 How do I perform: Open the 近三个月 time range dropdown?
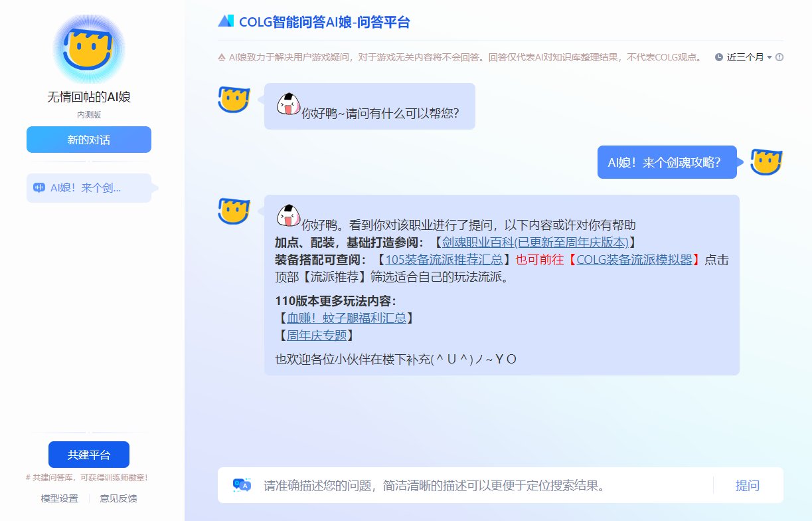(x=749, y=57)
